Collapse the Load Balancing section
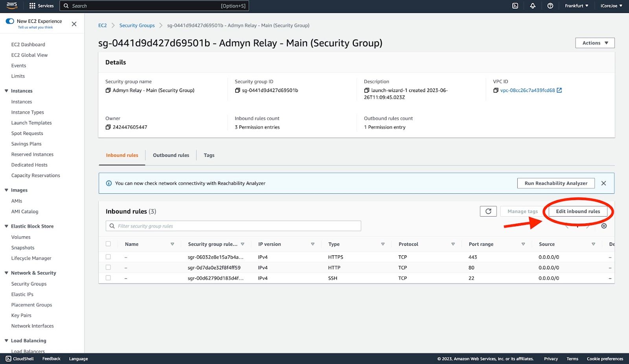629x364 pixels. tap(6, 341)
